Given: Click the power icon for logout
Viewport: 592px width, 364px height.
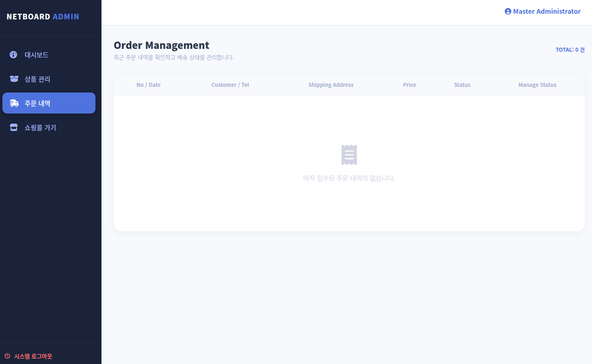Looking at the screenshot, I should click(7, 356).
